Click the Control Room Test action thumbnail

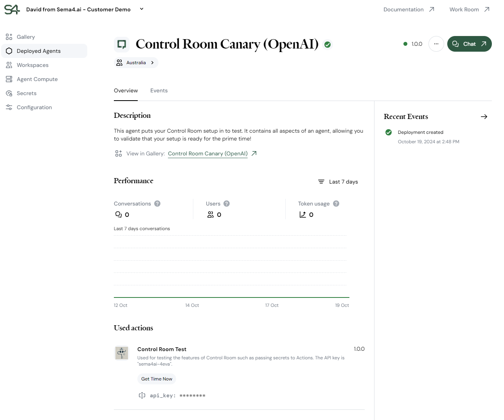click(x=122, y=353)
